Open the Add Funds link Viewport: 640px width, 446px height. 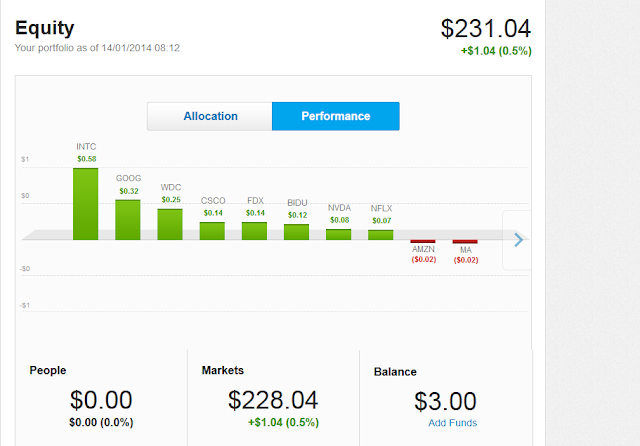click(x=452, y=423)
